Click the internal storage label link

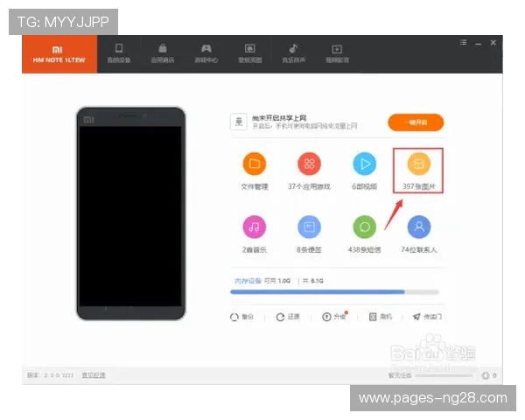point(248,281)
